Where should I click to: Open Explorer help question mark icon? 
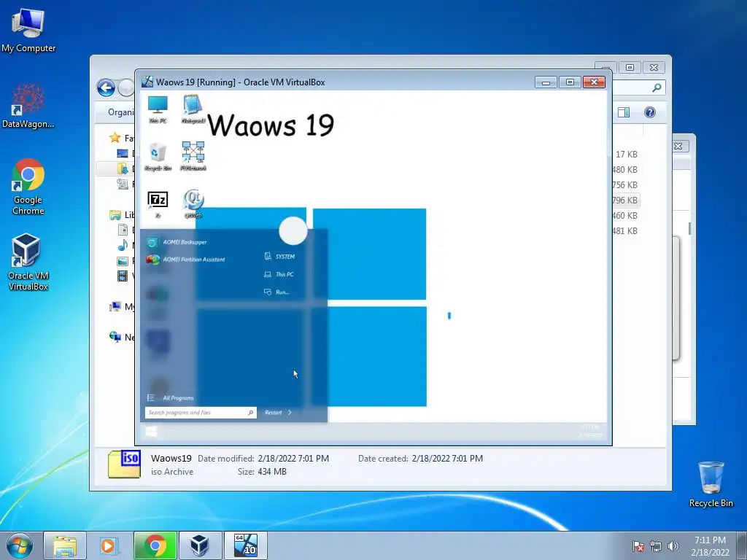click(x=650, y=112)
